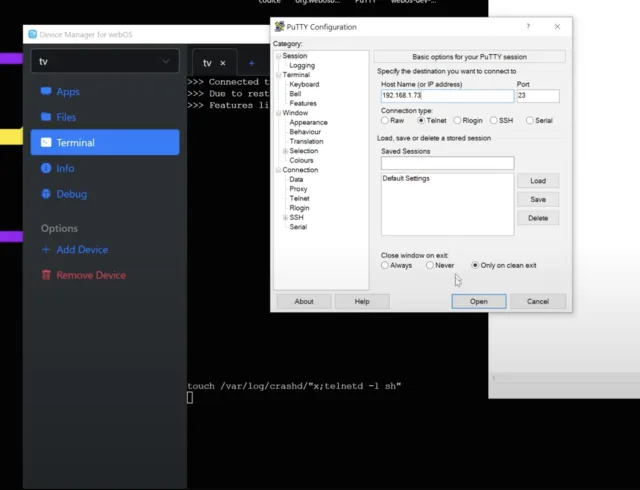Close the tv terminal tab
Screen dimensions: 640x490
pos(223,63)
